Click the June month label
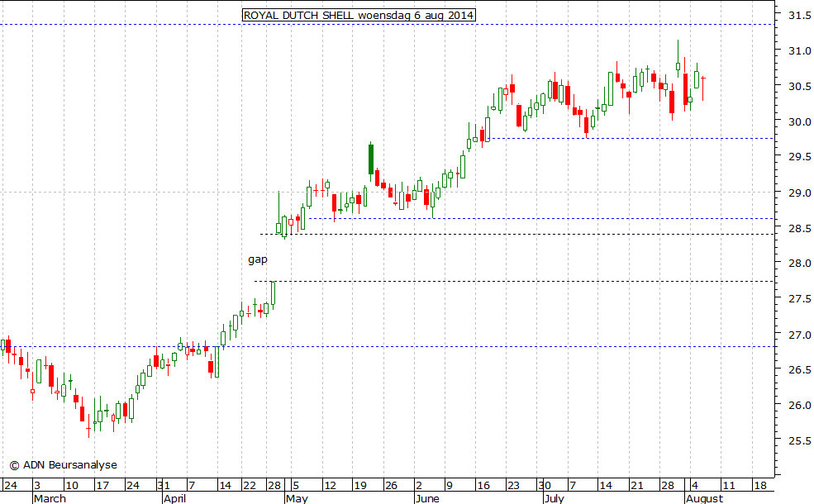The height and width of the screenshot is (504, 814). (427, 498)
